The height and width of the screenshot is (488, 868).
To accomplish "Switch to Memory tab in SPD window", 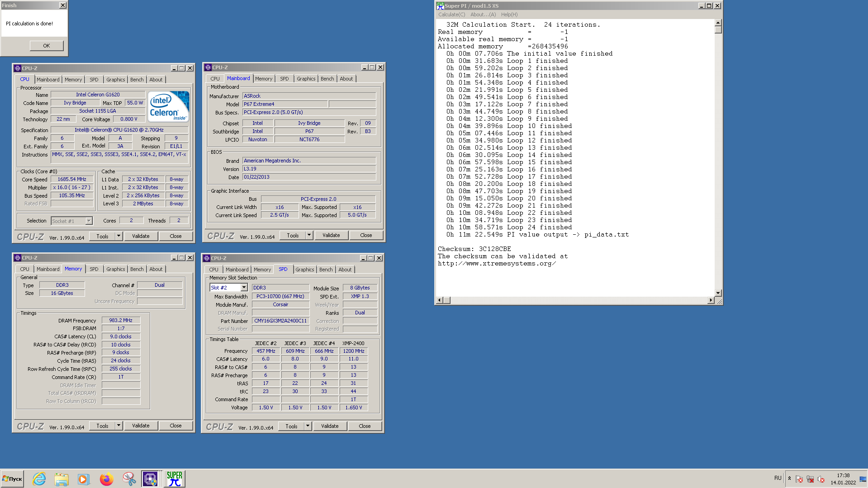I will pos(262,270).
